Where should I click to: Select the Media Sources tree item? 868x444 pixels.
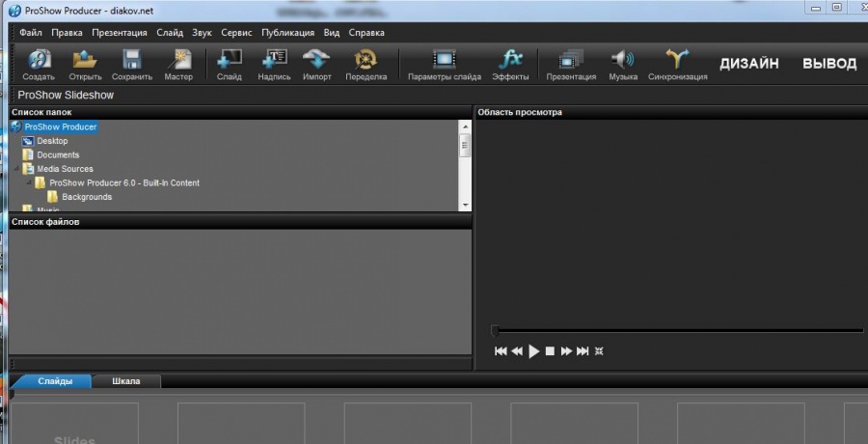(x=65, y=169)
